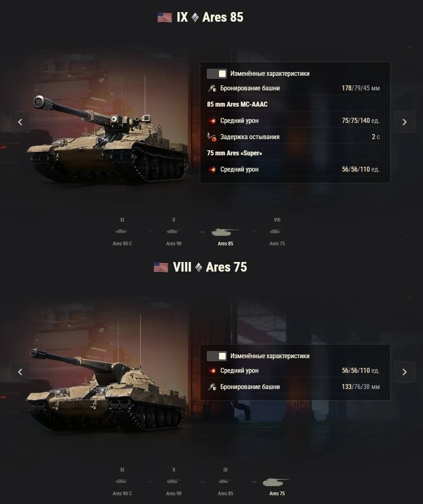The width and height of the screenshot is (423, 504).
Task: Click average damage icon for 85 mm gun
Action: (x=212, y=121)
